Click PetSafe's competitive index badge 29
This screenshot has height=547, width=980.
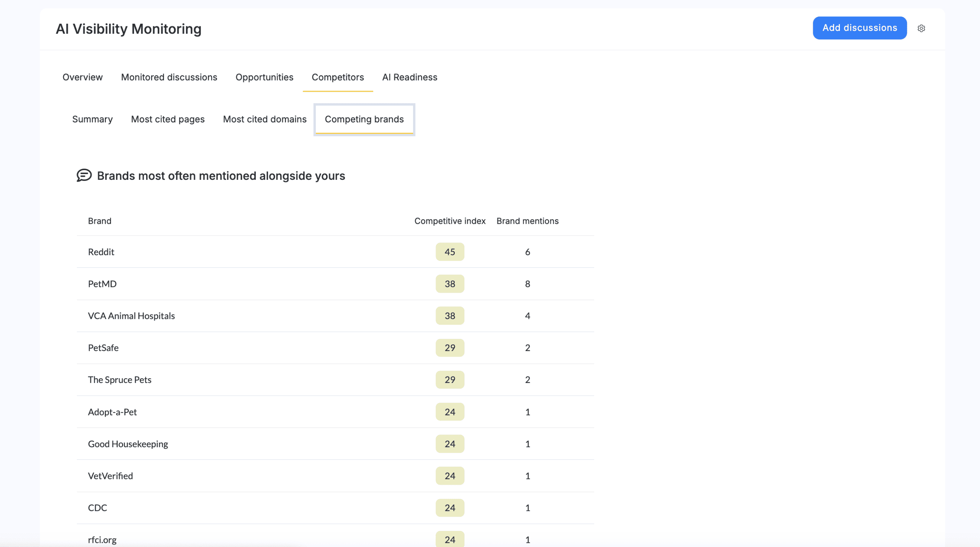click(450, 348)
